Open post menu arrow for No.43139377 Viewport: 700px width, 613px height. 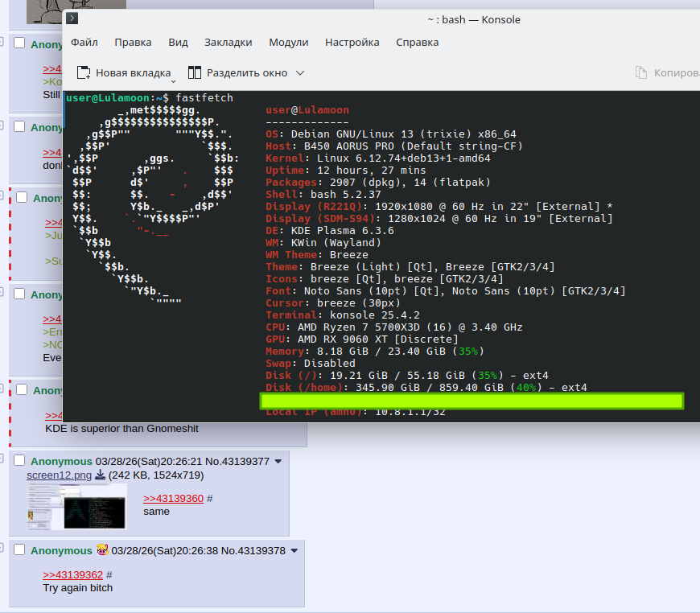click(x=278, y=462)
